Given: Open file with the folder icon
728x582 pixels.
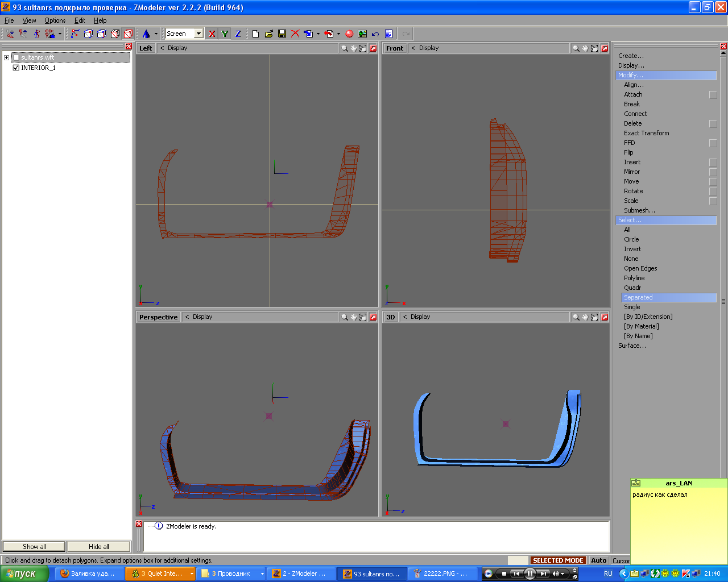Looking at the screenshot, I should (269, 34).
